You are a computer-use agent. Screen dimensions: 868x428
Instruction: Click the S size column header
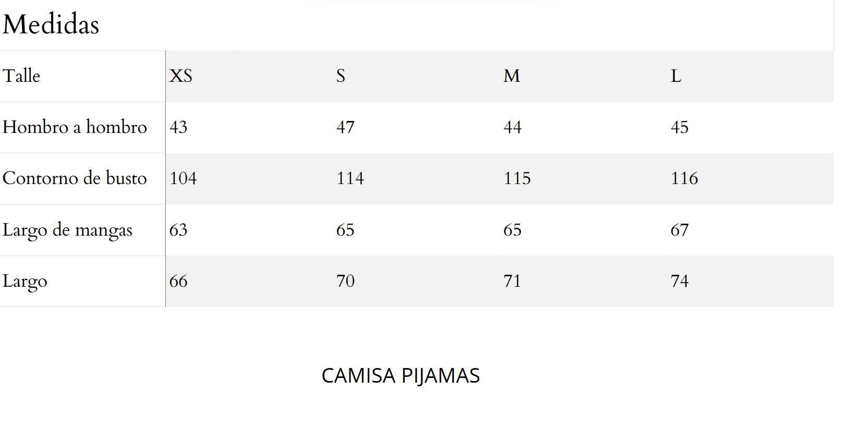[341, 76]
